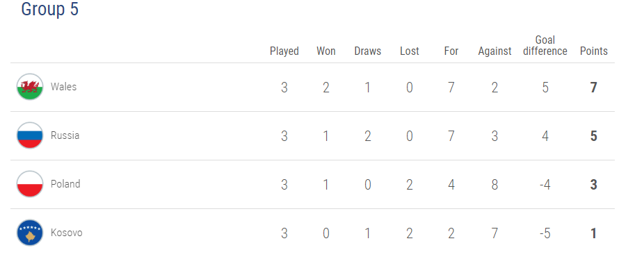Click the Wales dragon flag icon
This screenshot has height=266, width=644.
pyautogui.click(x=30, y=87)
